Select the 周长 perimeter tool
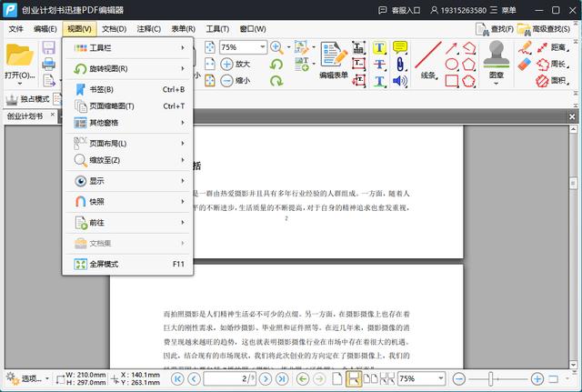 553,65
